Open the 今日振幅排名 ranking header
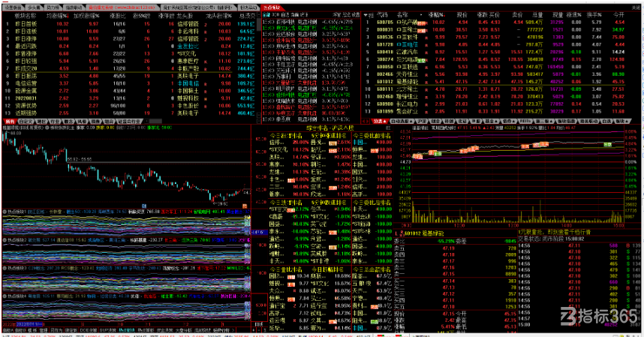Image resolution: width=644 pixels, height=337 pixels. 327,269
